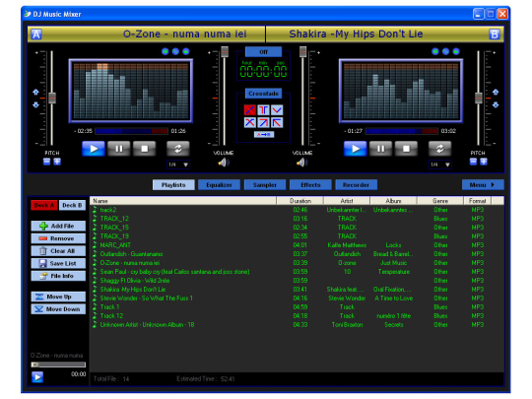Switch to the Recorder tab
The width and height of the screenshot is (532, 399).
coord(357,185)
